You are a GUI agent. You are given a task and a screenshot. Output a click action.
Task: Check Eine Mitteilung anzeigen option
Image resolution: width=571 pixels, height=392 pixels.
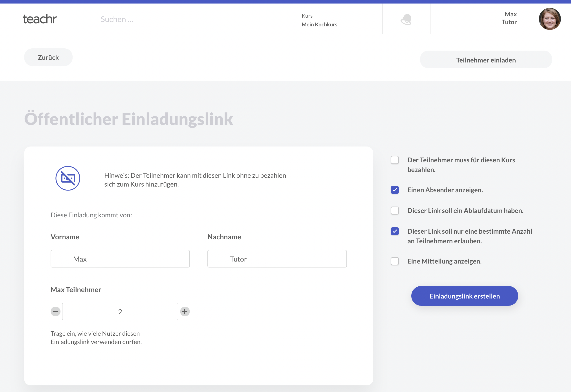pos(395,261)
